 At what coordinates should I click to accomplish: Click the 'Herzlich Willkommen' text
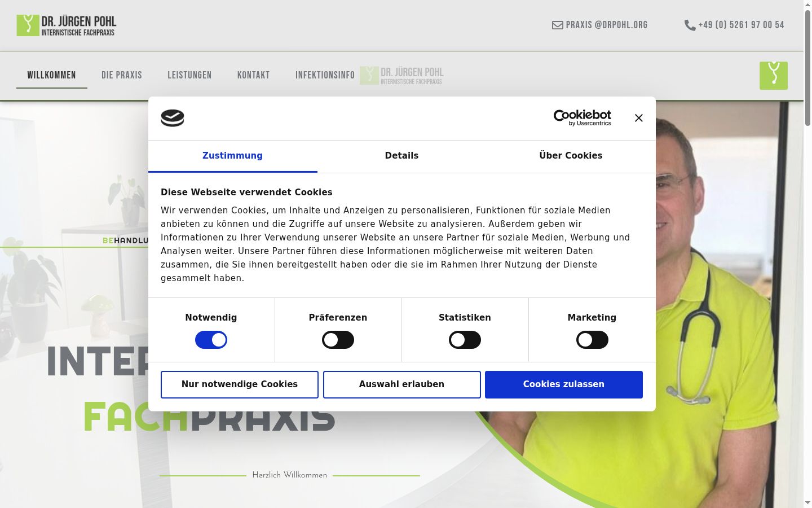click(x=290, y=475)
